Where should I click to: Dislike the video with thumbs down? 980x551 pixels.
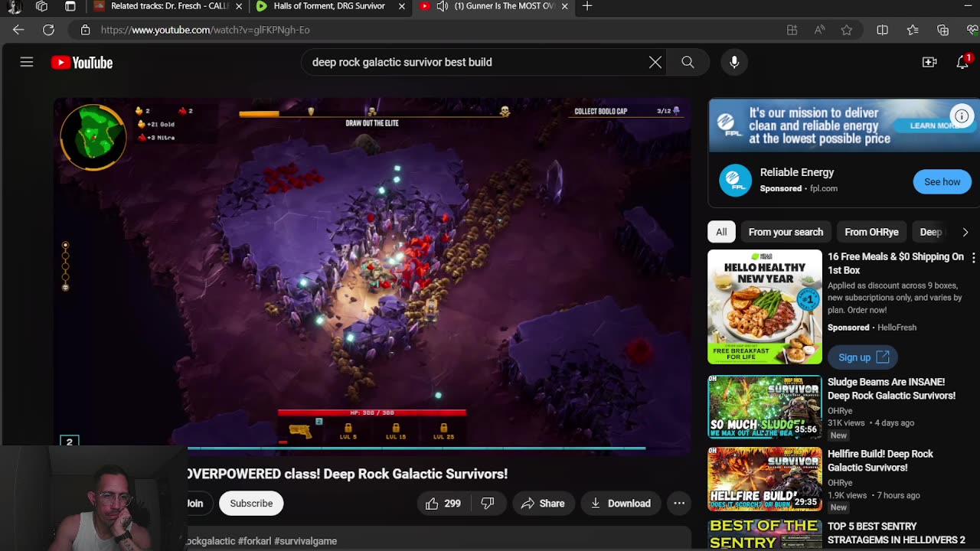(488, 504)
